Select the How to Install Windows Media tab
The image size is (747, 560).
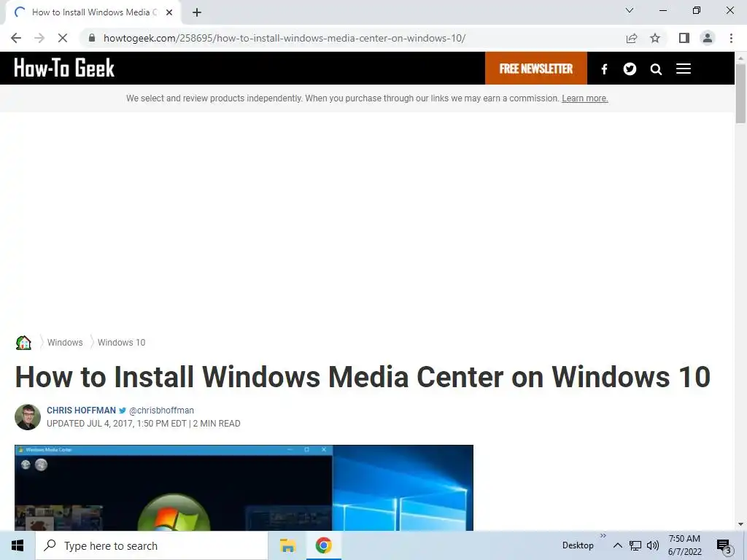93,12
